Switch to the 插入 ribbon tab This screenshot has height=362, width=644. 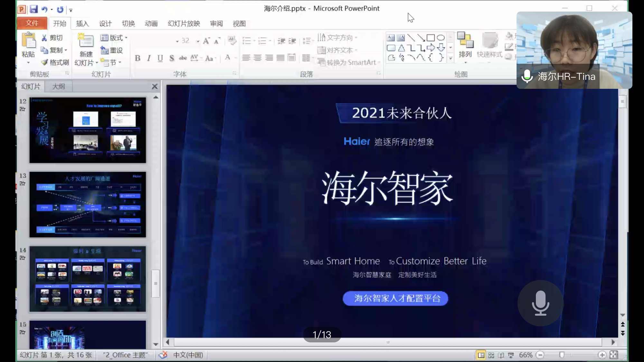(x=82, y=23)
